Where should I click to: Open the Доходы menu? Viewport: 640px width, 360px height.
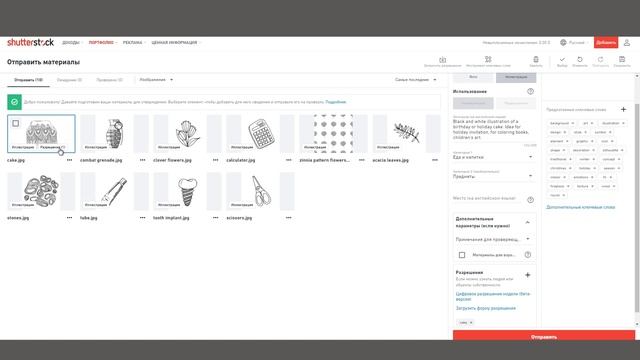72,42
